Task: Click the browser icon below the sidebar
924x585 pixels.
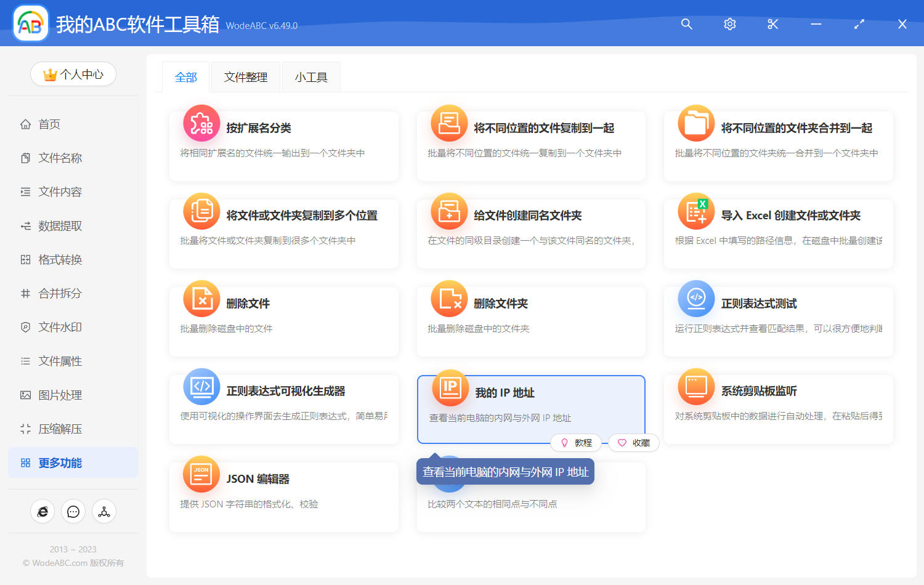Action: coord(43,511)
